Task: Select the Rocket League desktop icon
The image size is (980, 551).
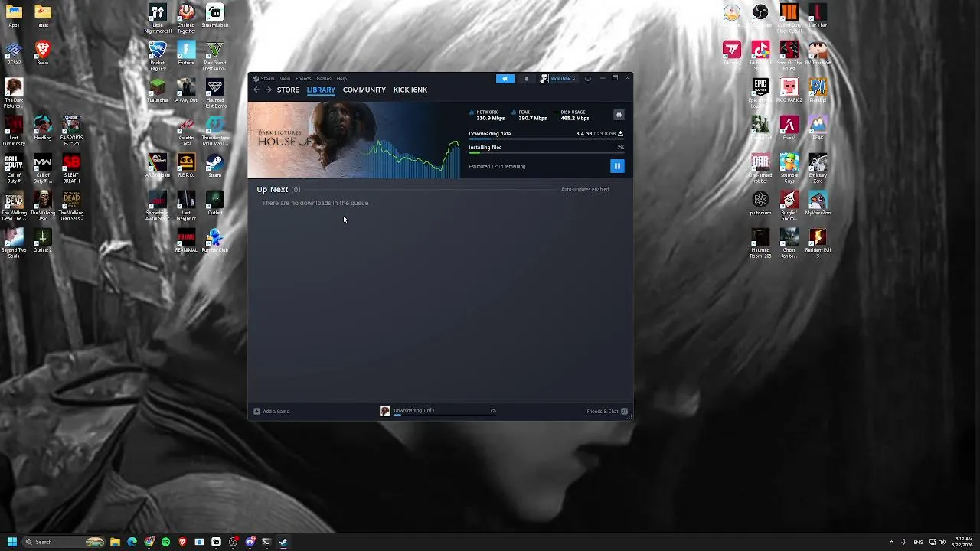Action: tap(157, 55)
